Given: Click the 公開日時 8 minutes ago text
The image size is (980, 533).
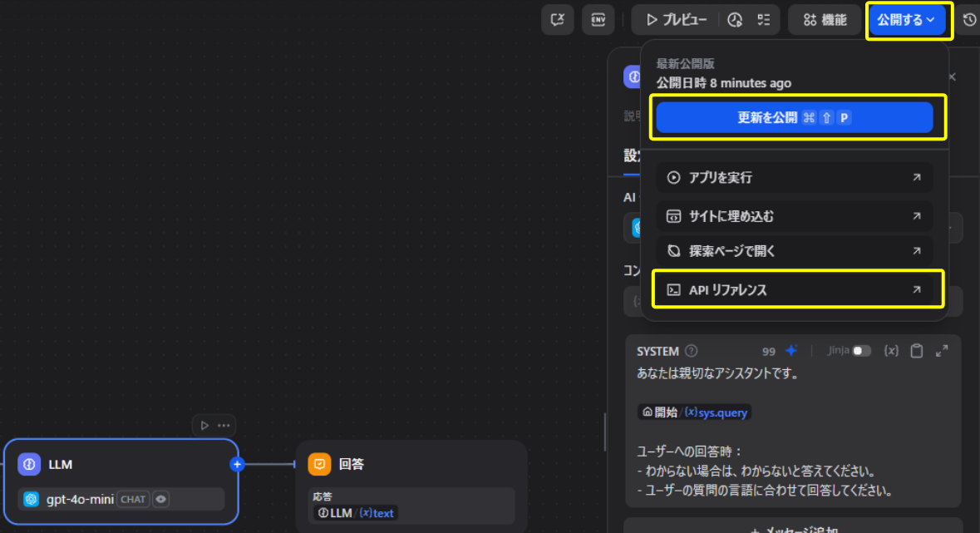Looking at the screenshot, I should pos(723,83).
